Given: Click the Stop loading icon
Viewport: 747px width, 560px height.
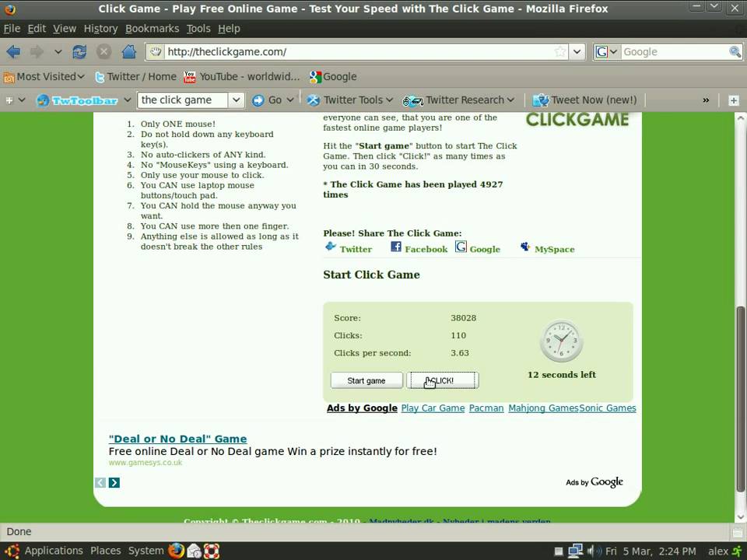Looking at the screenshot, I should (x=103, y=51).
